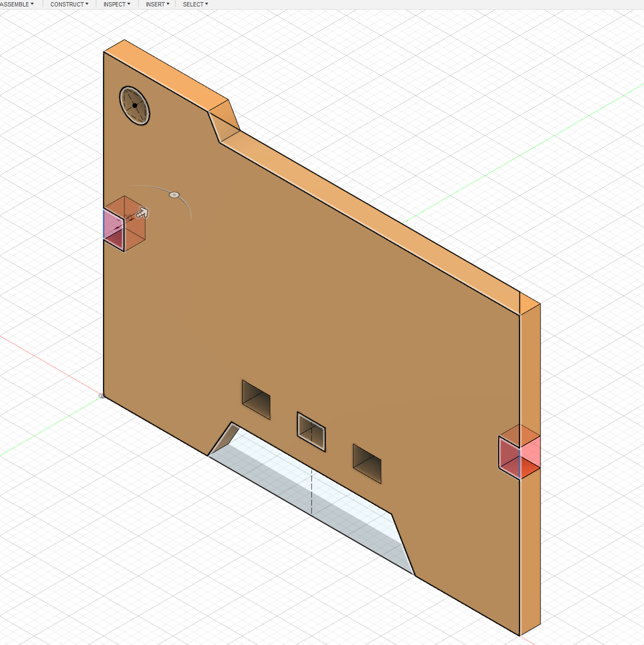Expand the SELECT dropdown arrow
644x645 pixels.
coord(207,4)
